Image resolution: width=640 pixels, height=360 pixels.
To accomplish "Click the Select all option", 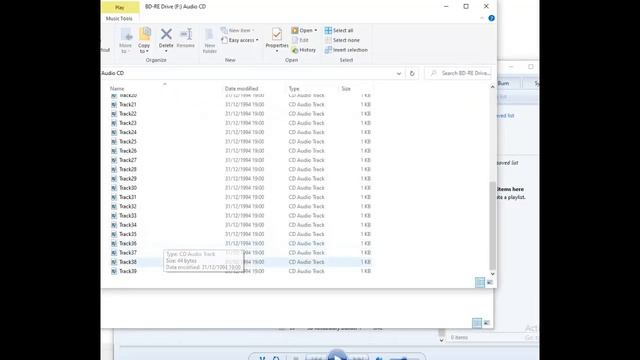I will click(339, 30).
